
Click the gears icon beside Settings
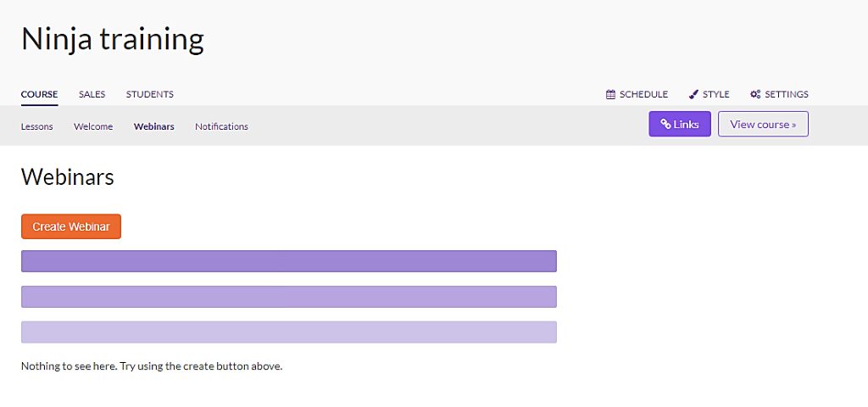click(x=755, y=94)
